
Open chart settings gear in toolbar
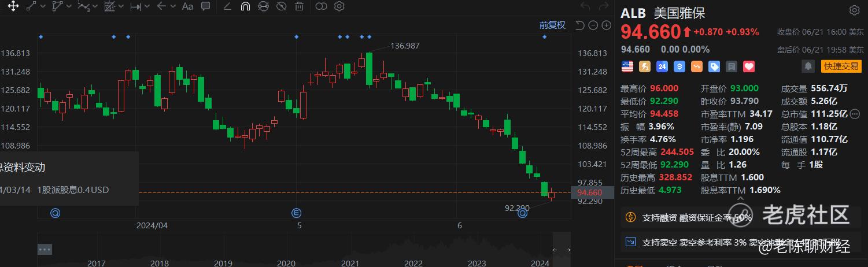coord(339,6)
